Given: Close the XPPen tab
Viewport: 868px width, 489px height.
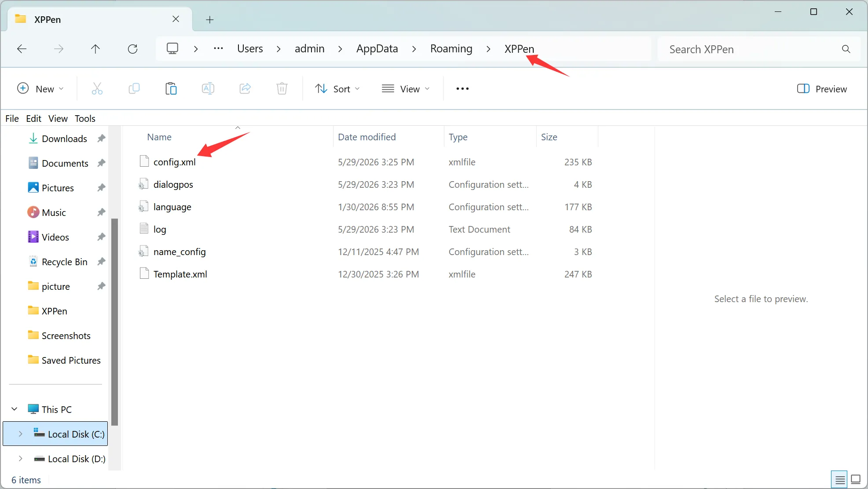Looking at the screenshot, I should coord(176,19).
